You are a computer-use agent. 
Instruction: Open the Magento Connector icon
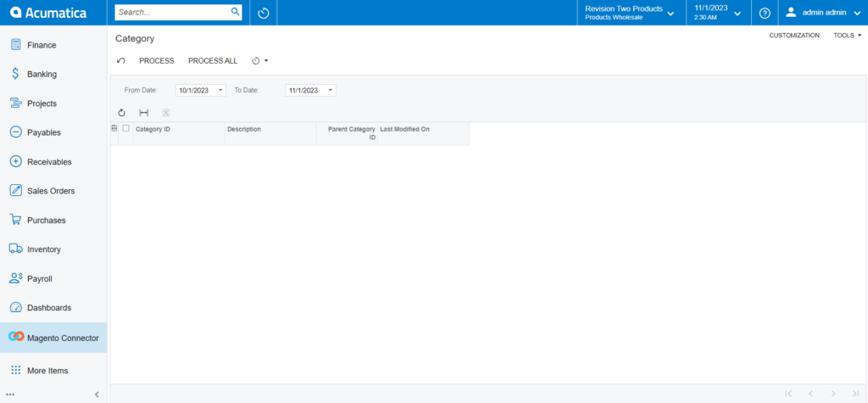[16, 337]
